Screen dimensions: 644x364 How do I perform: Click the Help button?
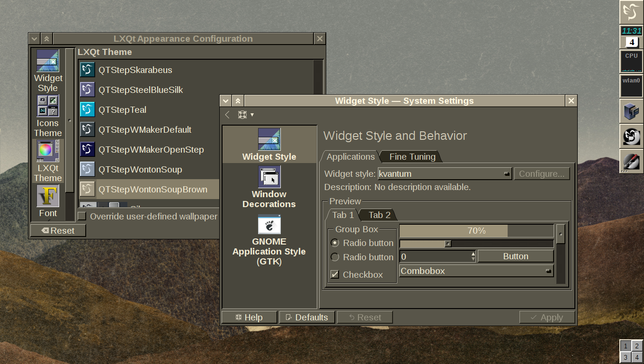click(x=249, y=317)
